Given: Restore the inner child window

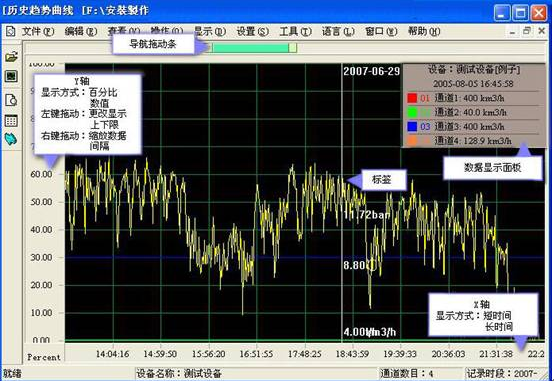Looking at the screenshot, I should click(527, 31).
